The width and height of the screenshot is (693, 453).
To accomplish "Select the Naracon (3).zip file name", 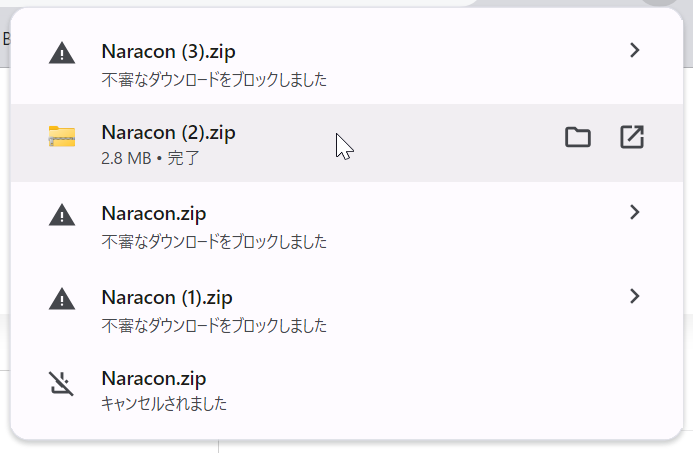I will [x=168, y=50].
